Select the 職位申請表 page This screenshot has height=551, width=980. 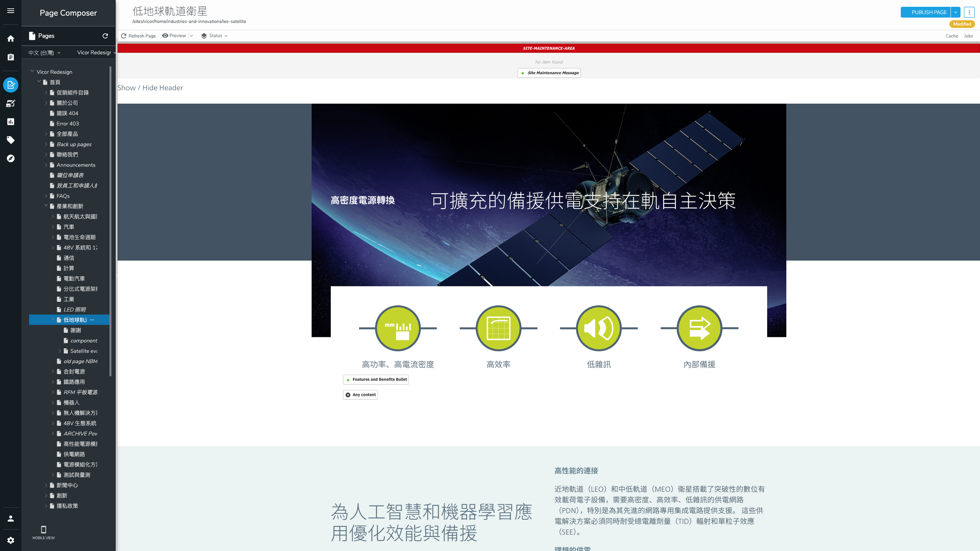tap(70, 175)
